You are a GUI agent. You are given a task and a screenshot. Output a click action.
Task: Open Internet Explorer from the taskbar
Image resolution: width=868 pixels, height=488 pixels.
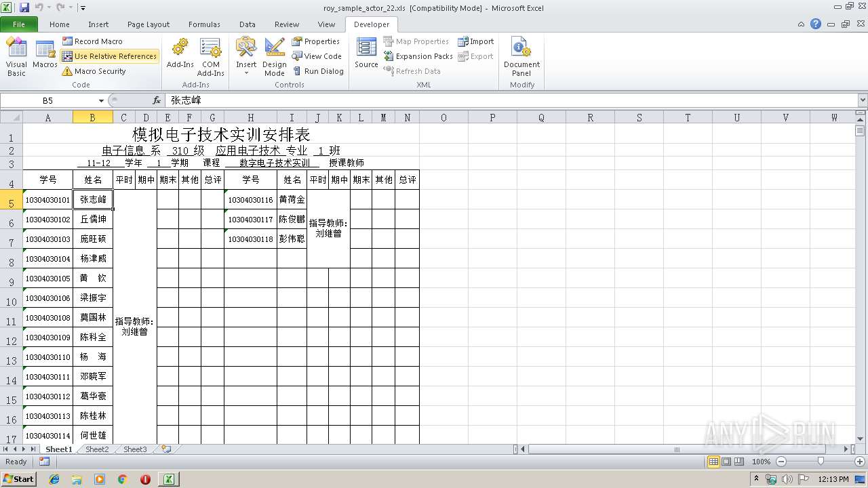point(54,479)
